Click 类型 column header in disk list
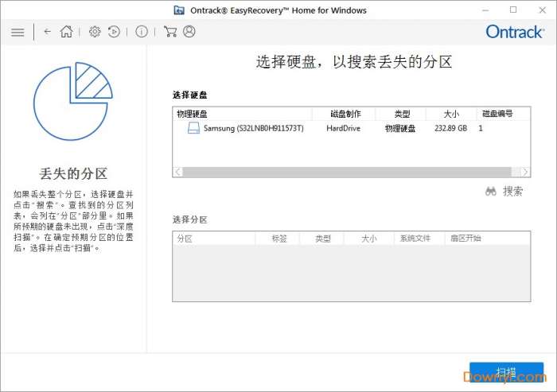557x392 pixels. [402, 114]
